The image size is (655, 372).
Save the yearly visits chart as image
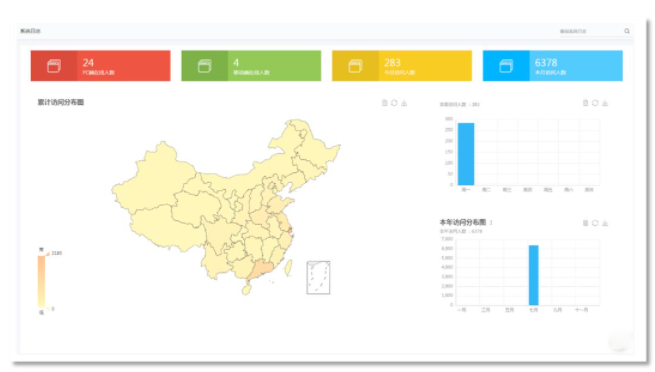(605, 223)
